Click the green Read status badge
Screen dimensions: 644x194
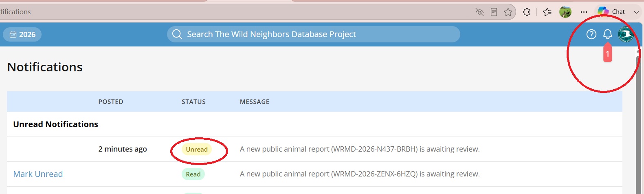click(x=193, y=174)
